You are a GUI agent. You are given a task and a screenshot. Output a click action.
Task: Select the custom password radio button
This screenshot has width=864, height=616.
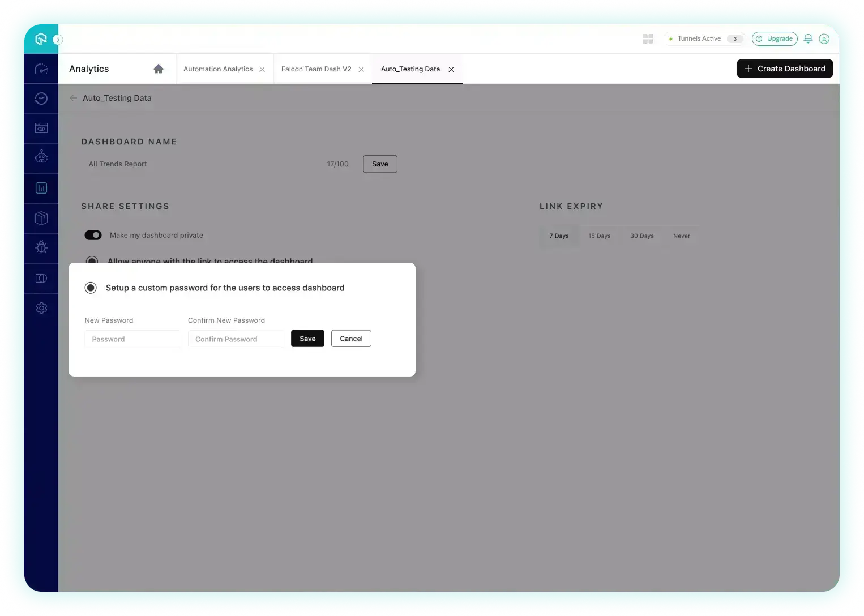[x=91, y=288]
